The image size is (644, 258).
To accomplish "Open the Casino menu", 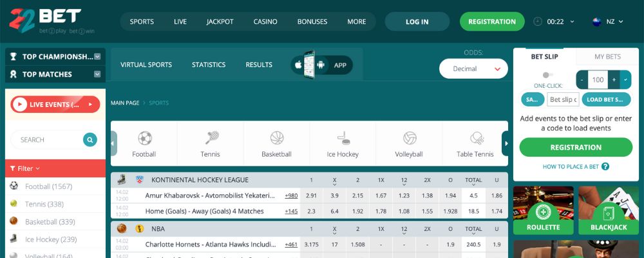I will pyautogui.click(x=265, y=22).
